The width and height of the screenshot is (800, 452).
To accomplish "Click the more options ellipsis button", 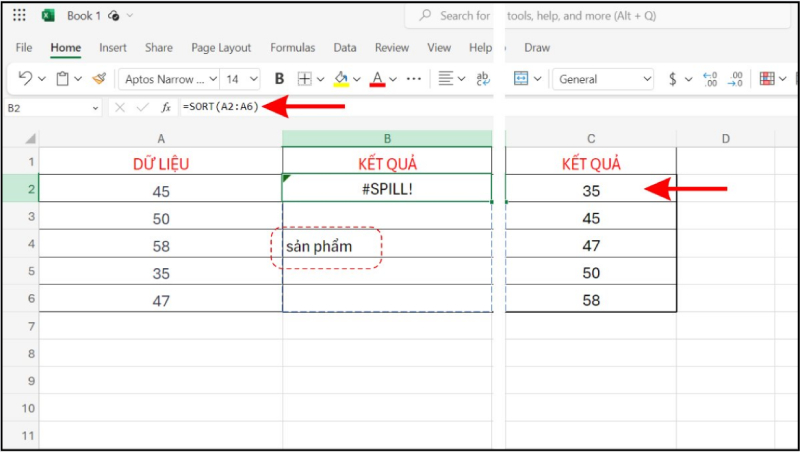I will (x=414, y=79).
